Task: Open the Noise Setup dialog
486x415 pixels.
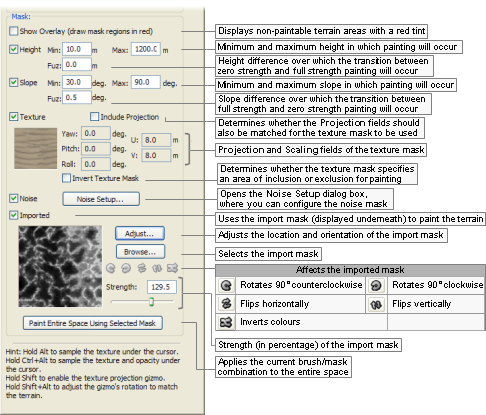Action: (x=101, y=199)
